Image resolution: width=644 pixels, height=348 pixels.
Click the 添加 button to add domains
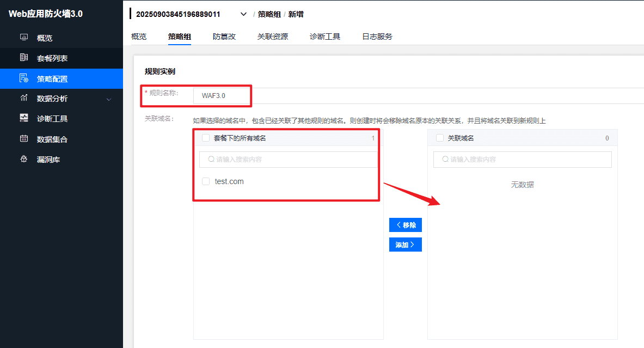point(405,245)
